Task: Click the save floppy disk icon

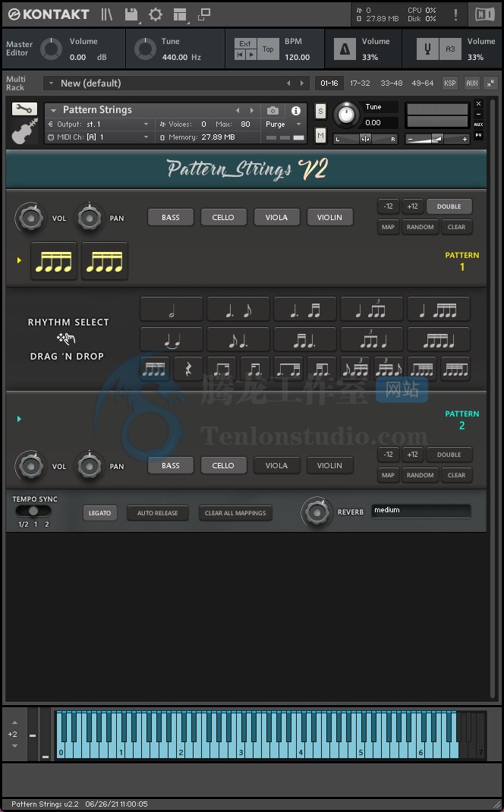Action: pos(131,14)
